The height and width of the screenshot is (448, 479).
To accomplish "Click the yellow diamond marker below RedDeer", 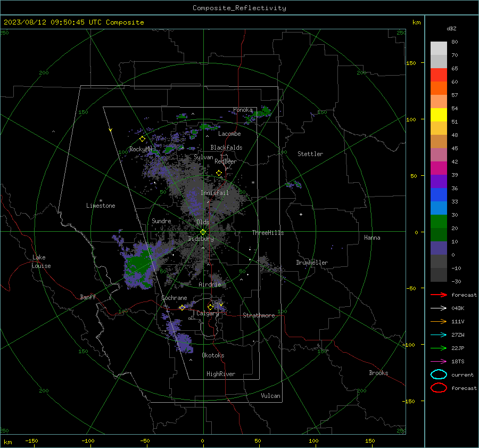I will click(219, 173).
